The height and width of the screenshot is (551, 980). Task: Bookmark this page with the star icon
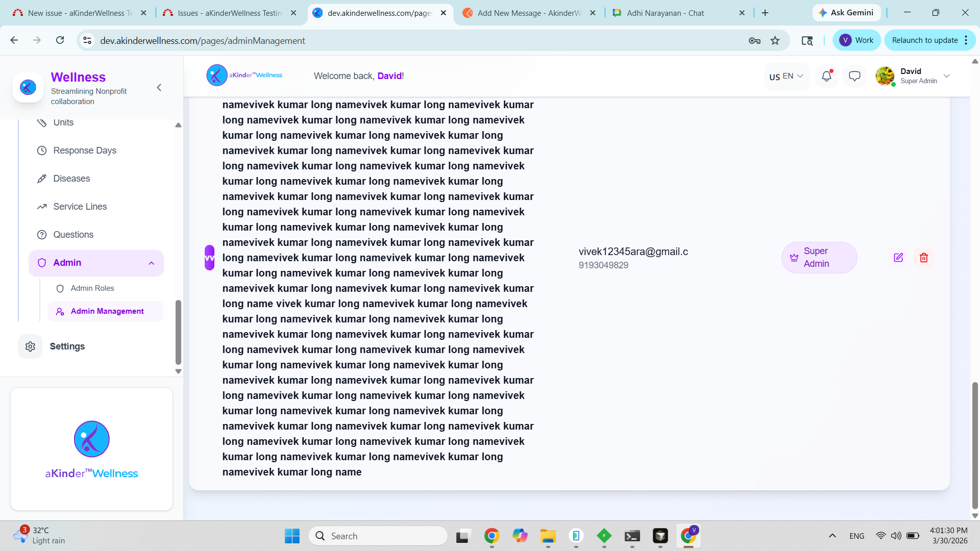[x=775, y=40]
